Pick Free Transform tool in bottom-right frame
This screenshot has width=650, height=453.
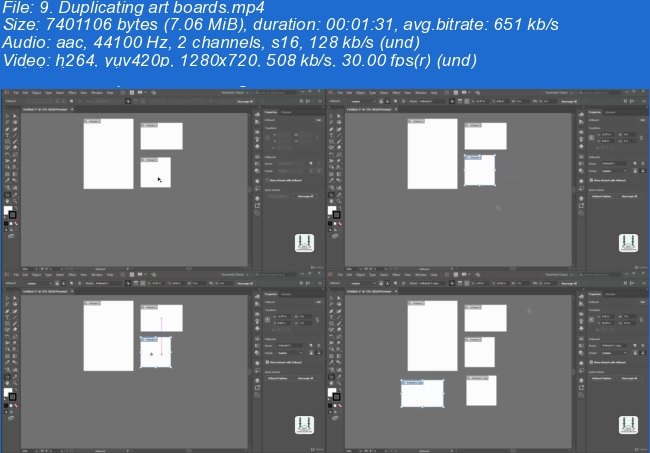coord(339,343)
